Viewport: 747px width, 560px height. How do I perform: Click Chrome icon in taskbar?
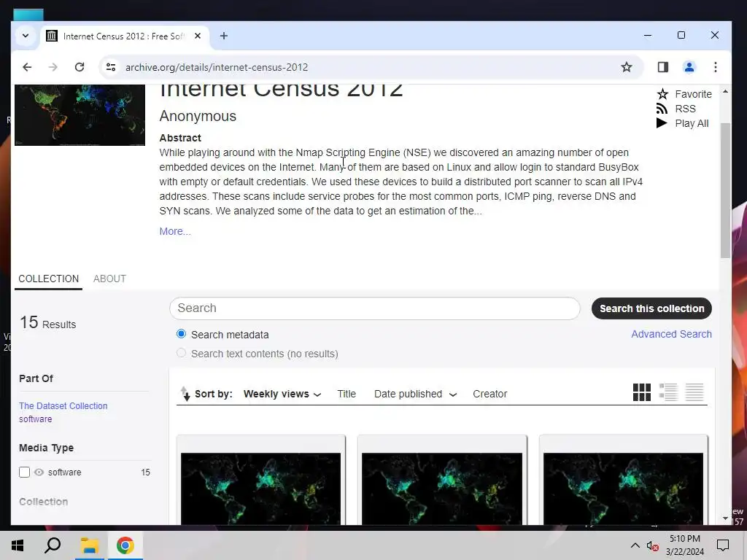[x=125, y=545]
